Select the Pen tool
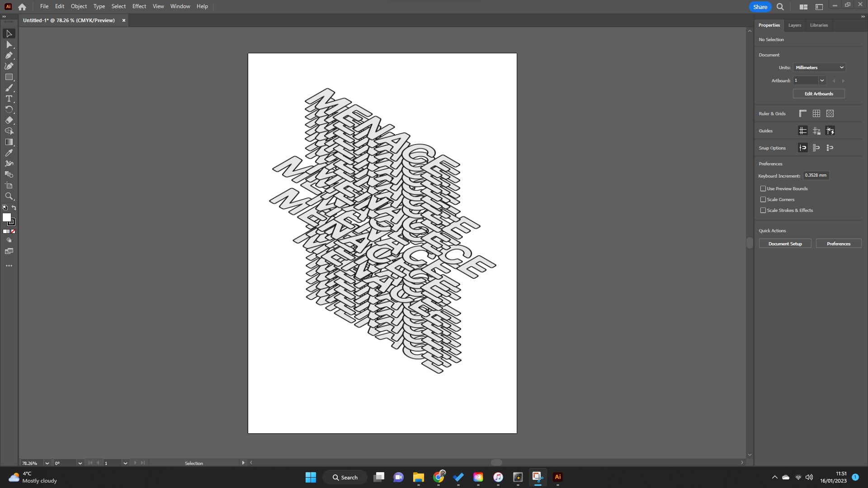Image resolution: width=868 pixels, height=488 pixels. click(9, 55)
